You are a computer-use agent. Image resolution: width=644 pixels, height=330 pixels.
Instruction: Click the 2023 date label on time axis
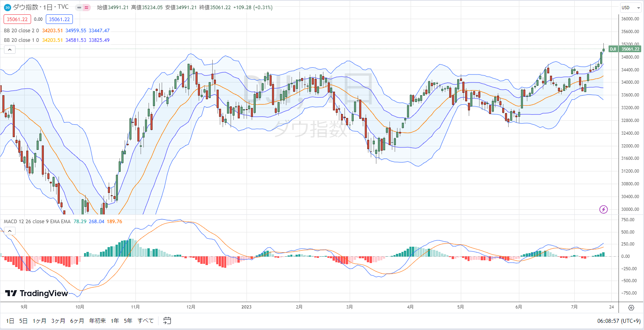point(247,307)
